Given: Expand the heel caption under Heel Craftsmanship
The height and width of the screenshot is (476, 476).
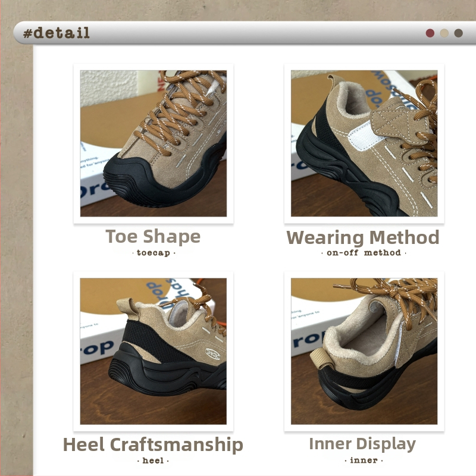Looking at the screenshot, I should [154, 460].
